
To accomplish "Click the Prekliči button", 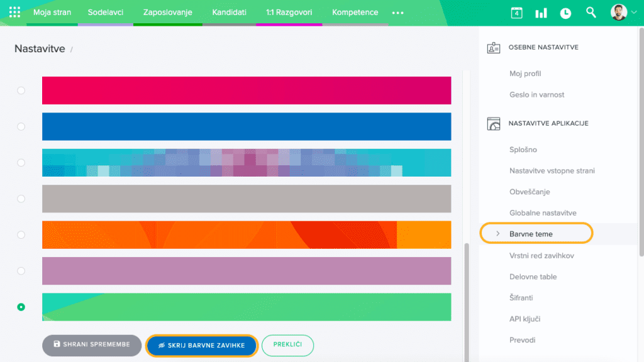I will pos(287,345).
